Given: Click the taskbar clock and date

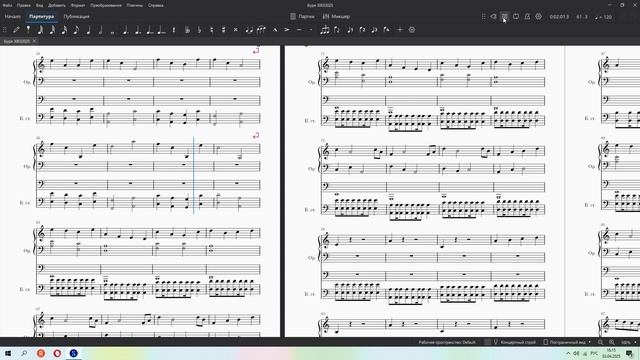Looking at the screenshot, I should (x=611, y=353).
